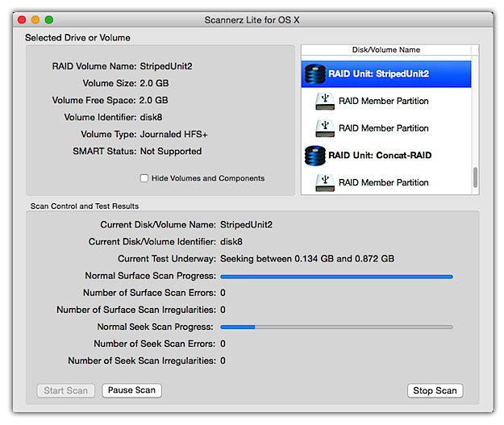The height and width of the screenshot is (425, 504).
Task: Stop the scan using Stop Scan
Action: (x=435, y=390)
